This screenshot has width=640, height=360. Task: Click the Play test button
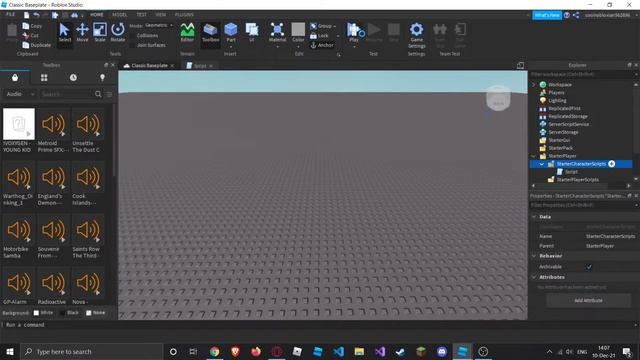(353, 31)
